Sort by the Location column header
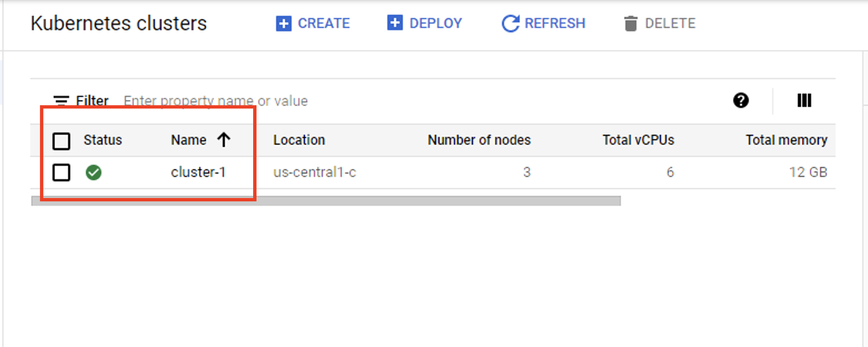Screen dimensions: 868x347 tap(299, 140)
